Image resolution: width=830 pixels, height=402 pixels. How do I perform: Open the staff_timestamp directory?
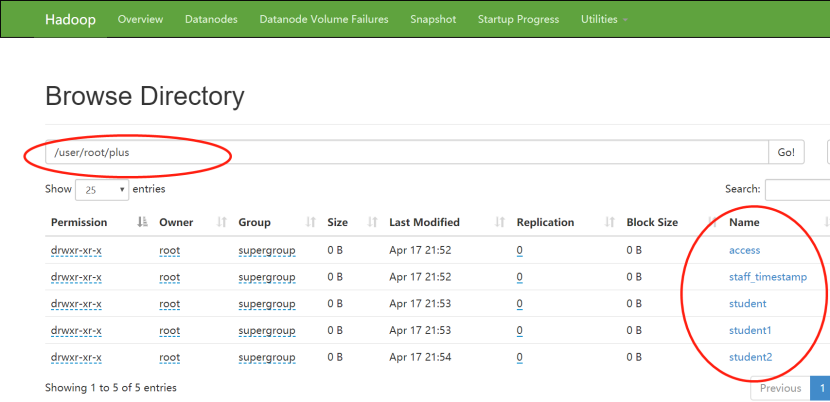[x=768, y=277]
